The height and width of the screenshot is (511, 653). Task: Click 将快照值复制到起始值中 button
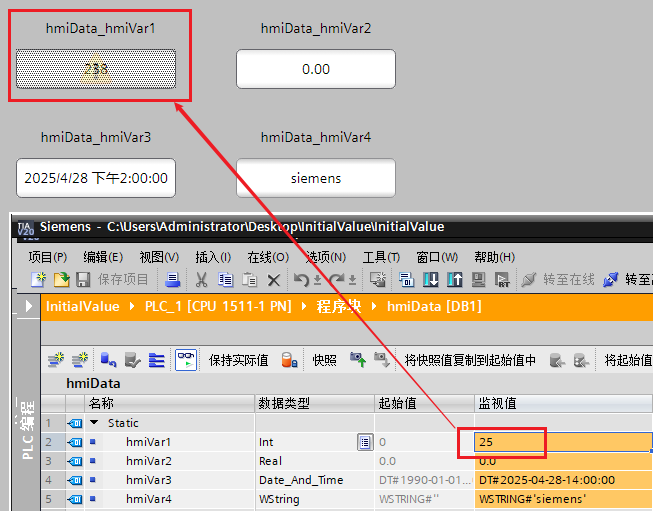pyautogui.click(x=470, y=360)
